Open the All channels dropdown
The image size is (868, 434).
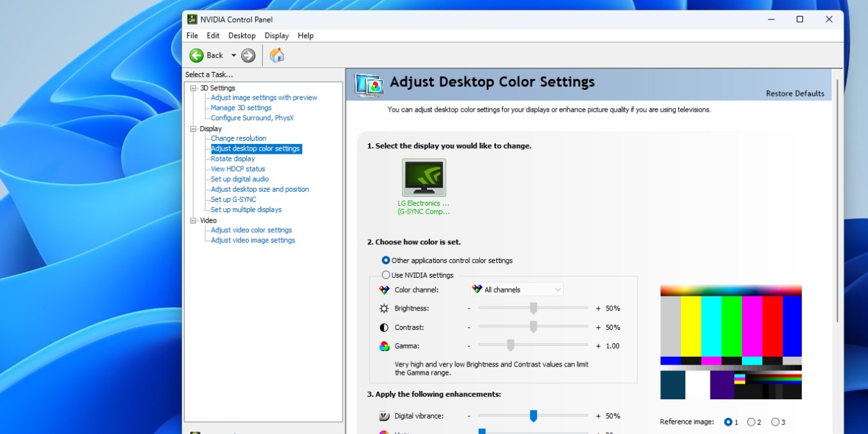coord(556,289)
